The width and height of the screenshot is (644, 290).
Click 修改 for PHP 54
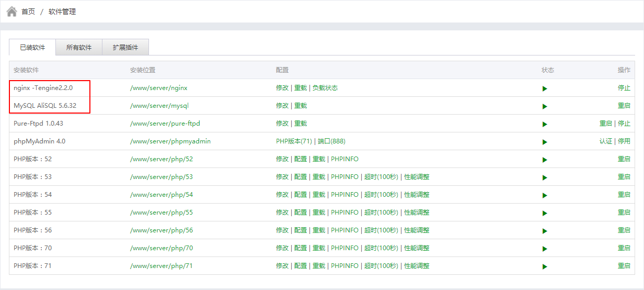pos(282,195)
